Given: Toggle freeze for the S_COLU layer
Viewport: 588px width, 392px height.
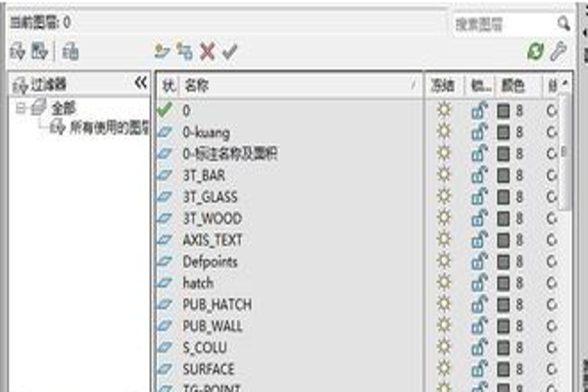Looking at the screenshot, I should pos(444,347).
